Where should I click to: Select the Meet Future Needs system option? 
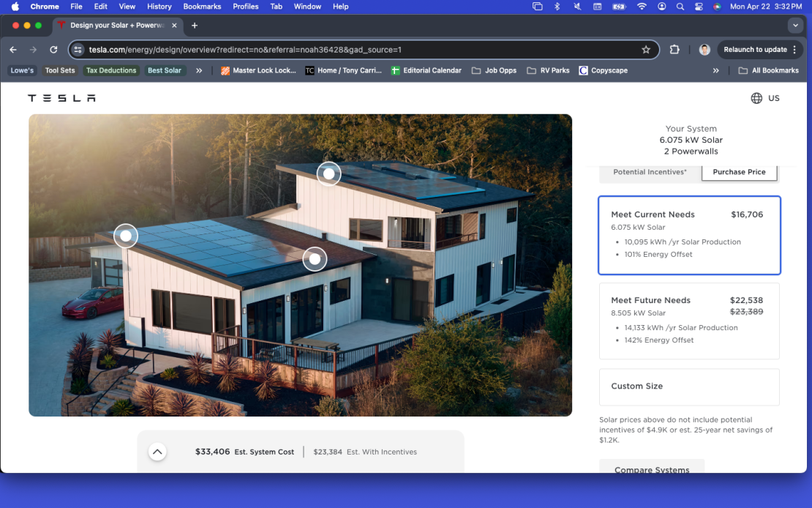tap(689, 321)
